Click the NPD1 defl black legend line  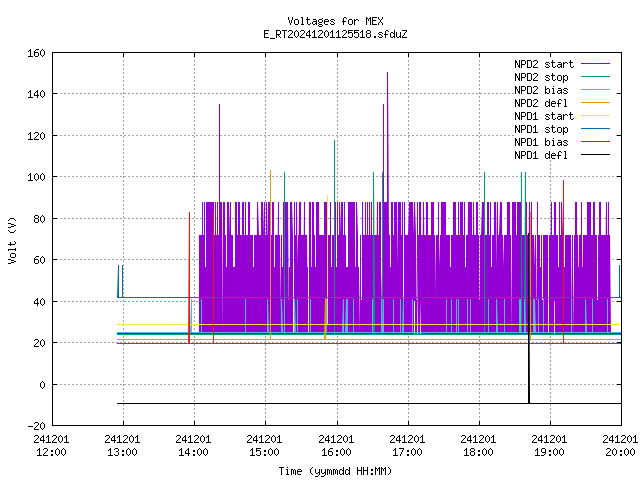coord(595,155)
